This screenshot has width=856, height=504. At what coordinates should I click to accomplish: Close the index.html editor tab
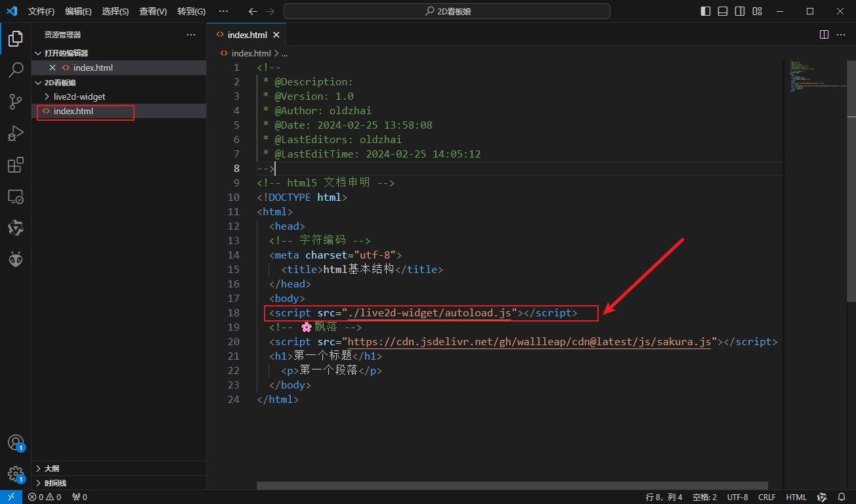click(276, 35)
